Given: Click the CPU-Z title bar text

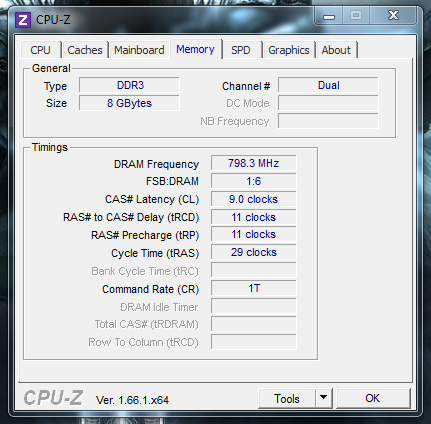Looking at the screenshot, I should click(x=53, y=20).
